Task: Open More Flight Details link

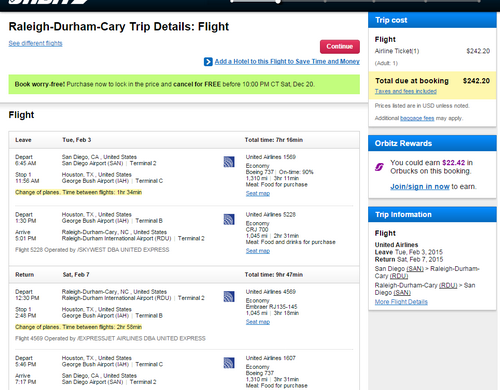Action: (x=401, y=302)
